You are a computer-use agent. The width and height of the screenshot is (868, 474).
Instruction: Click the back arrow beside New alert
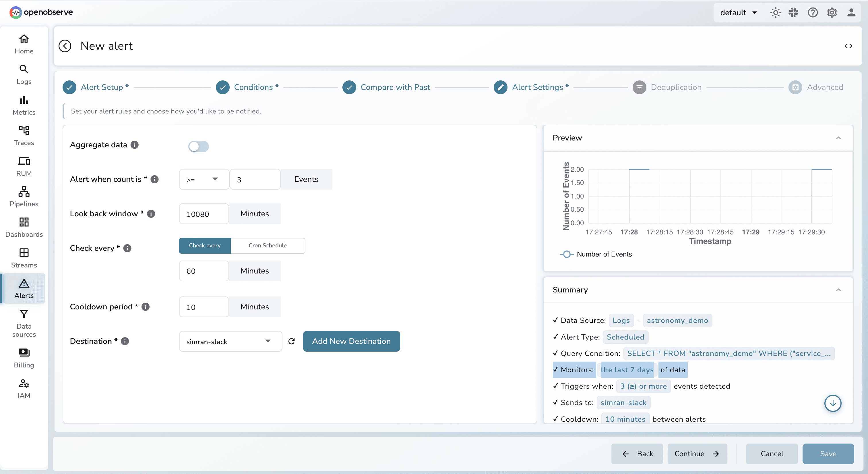[x=65, y=46]
